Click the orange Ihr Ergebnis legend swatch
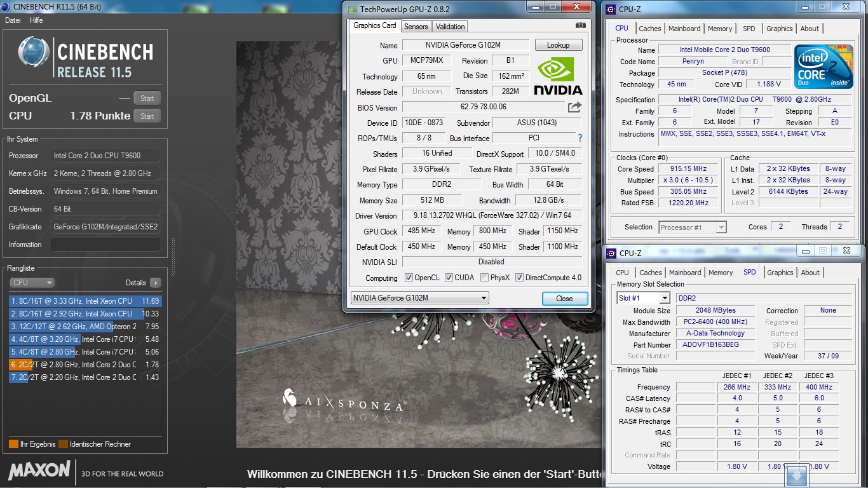This screenshot has height=488, width=868. coord(13,444)
